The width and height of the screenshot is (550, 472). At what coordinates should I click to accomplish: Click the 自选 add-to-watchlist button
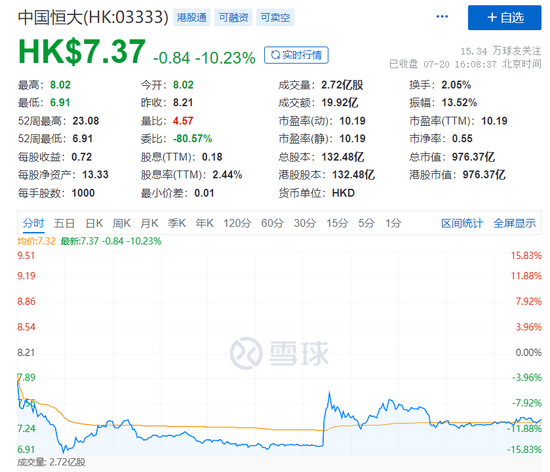[504, 18]
